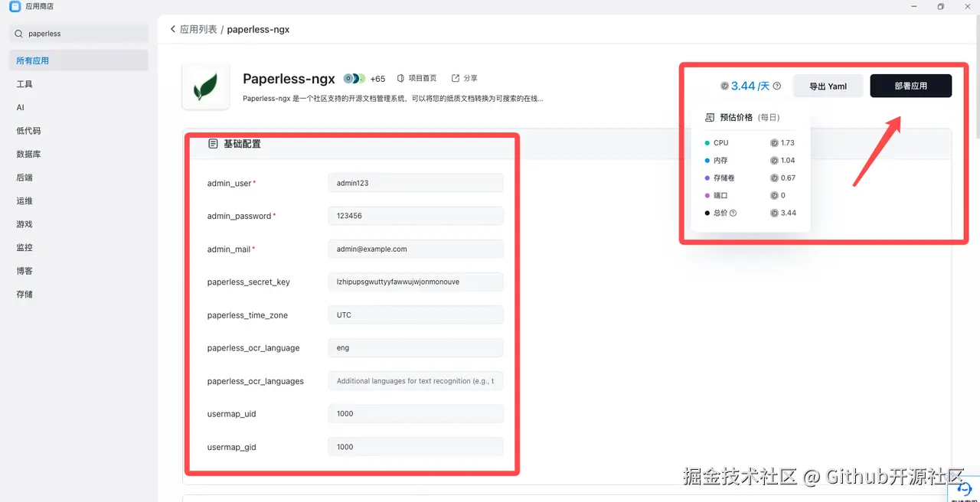Click the usermap_gid input field

[415, 446]
